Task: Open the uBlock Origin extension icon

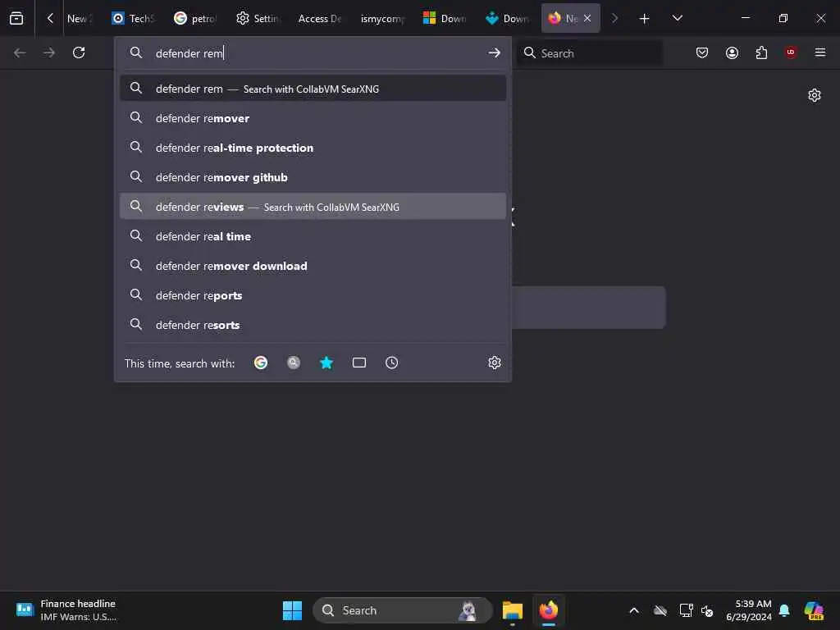Action: click(x=791, y=52)
